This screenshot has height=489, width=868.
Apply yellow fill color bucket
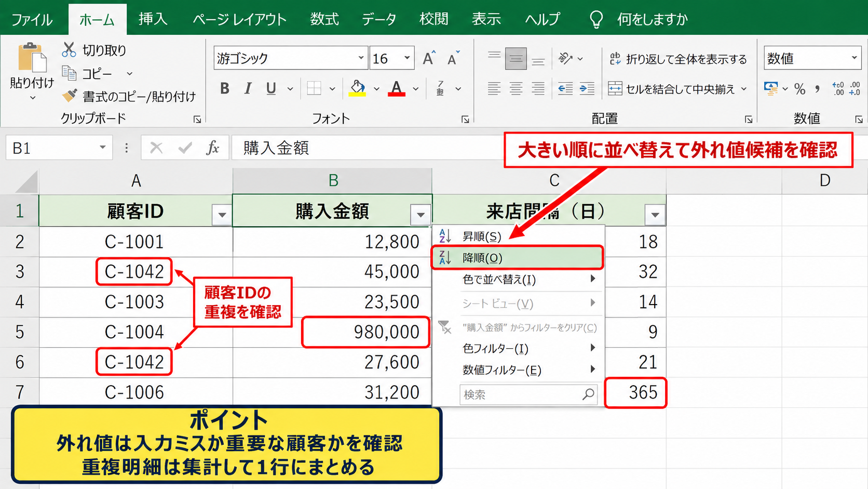(357, 88)
